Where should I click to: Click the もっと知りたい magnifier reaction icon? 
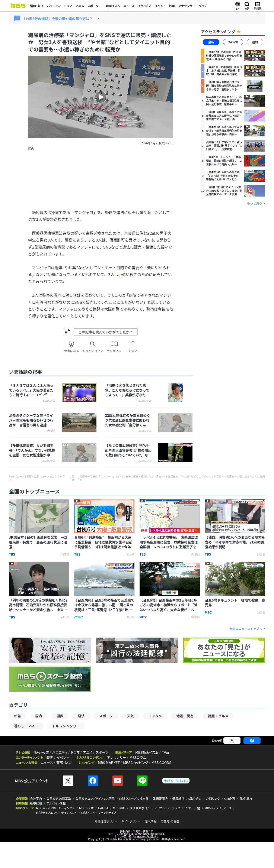[x=93, y=344]
